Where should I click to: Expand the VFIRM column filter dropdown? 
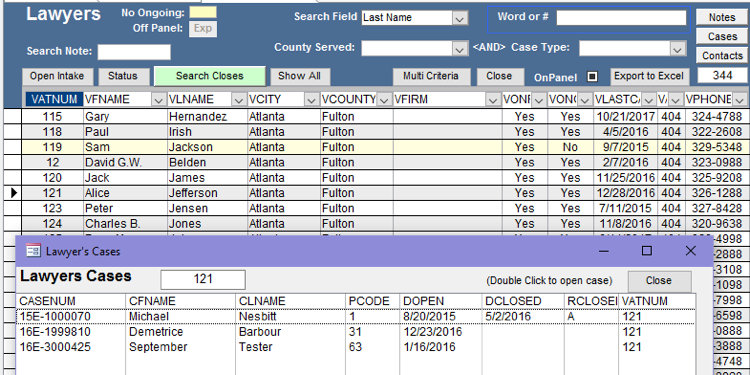click(493, 99)
